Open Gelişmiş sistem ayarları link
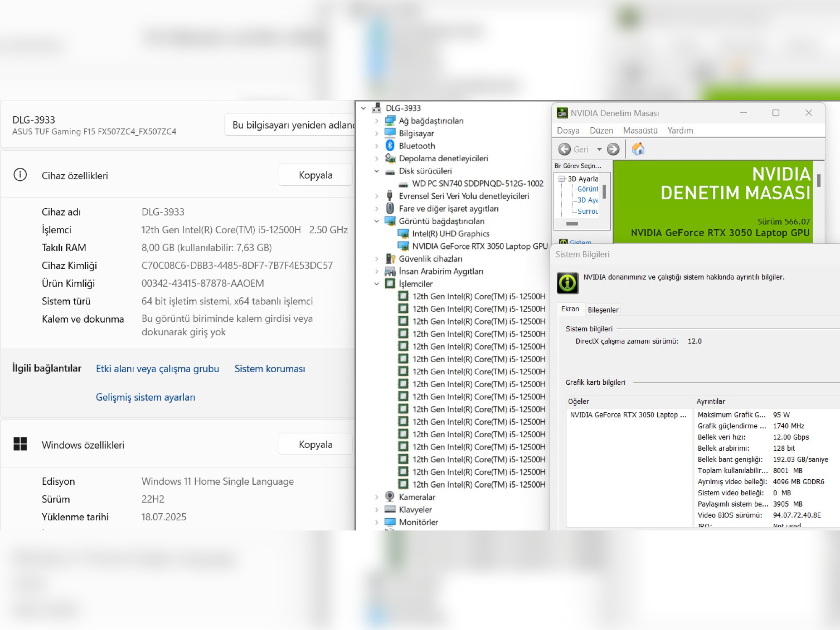The image size is (840, 630). 145,397
